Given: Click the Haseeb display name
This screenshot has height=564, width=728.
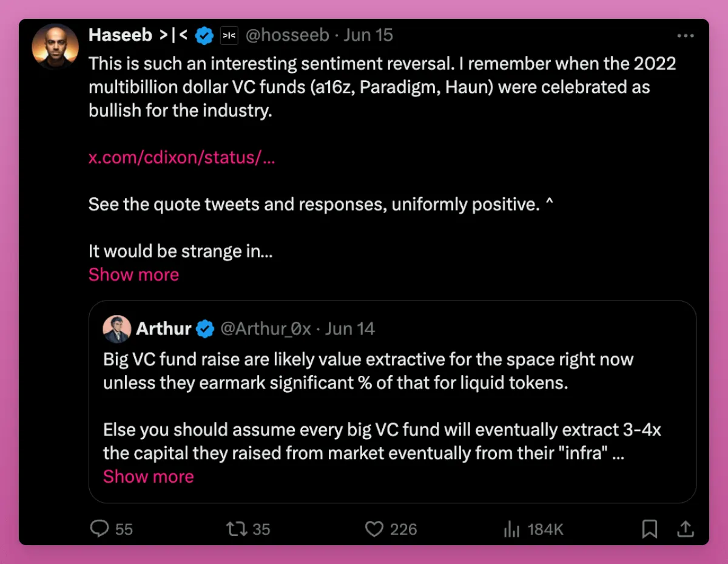Looking at the screenshot, I should click(120, 36).
